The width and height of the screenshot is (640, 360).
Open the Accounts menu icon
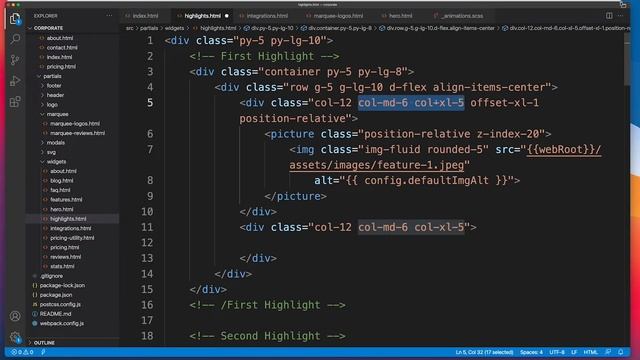point(15,316)
